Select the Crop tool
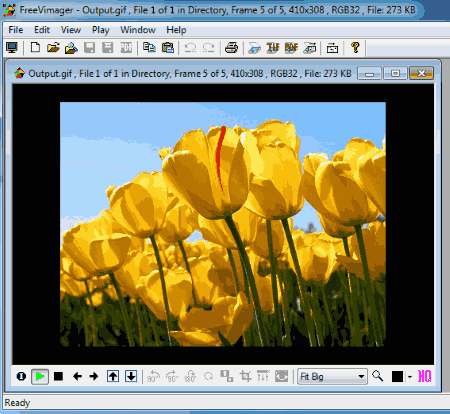This screenshot has width=450, height=414. point(245,377)
